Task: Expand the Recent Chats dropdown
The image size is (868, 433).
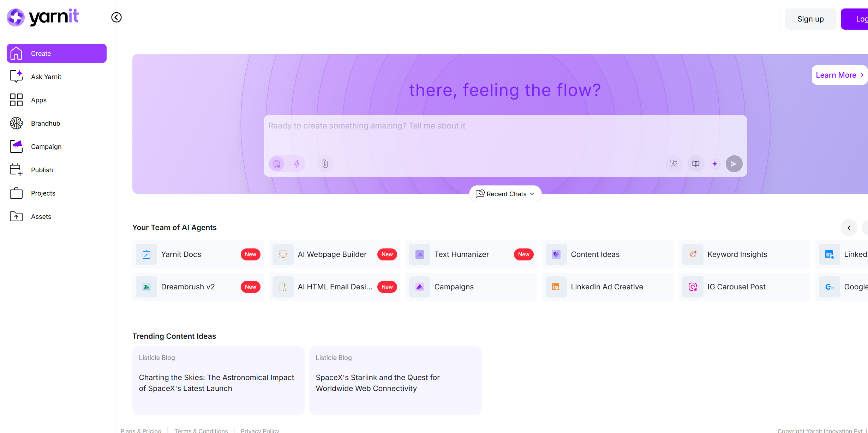Action: point(505,194)
